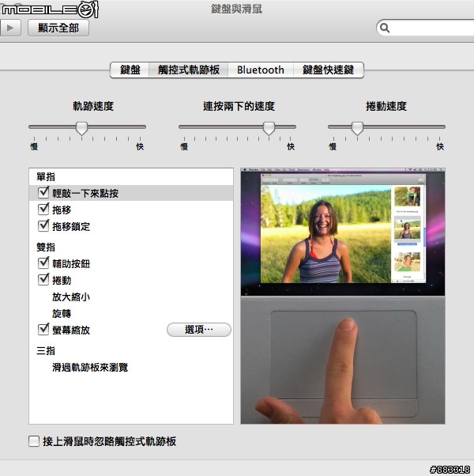Screen dimensions: 474x476
Task: Toggle the 螢幕縮放 checkbox
Action: pos(43,330)
